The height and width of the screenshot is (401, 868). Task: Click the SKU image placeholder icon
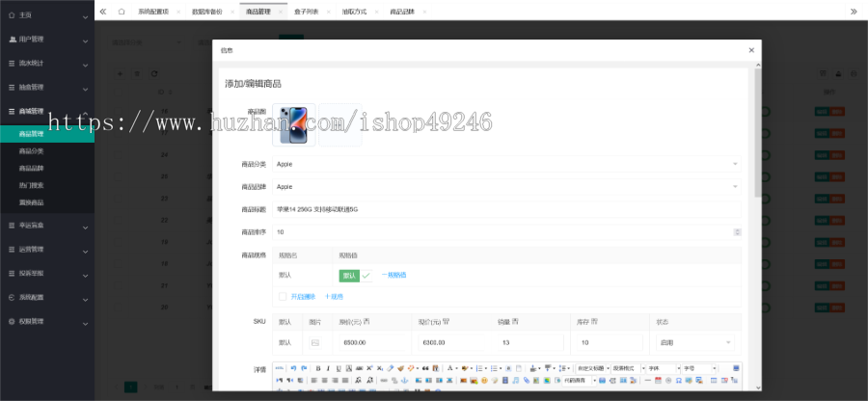[x=315, y=343]
